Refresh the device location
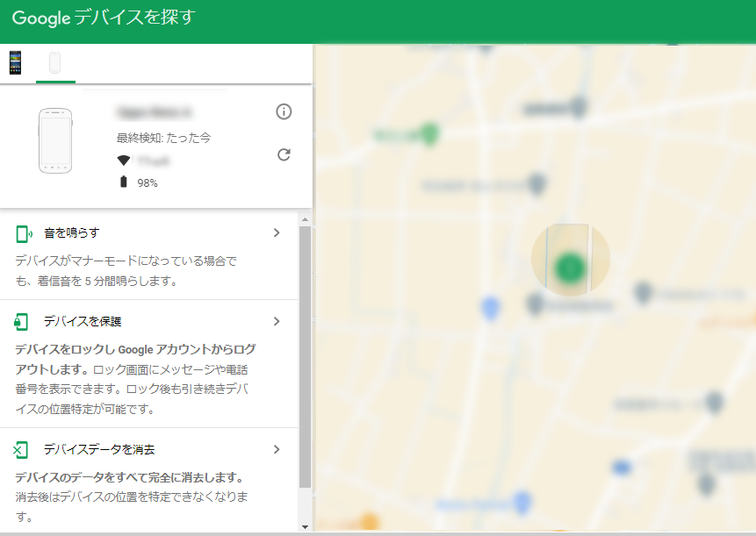The width and height of the screenshot is (756, 536). 284,154
